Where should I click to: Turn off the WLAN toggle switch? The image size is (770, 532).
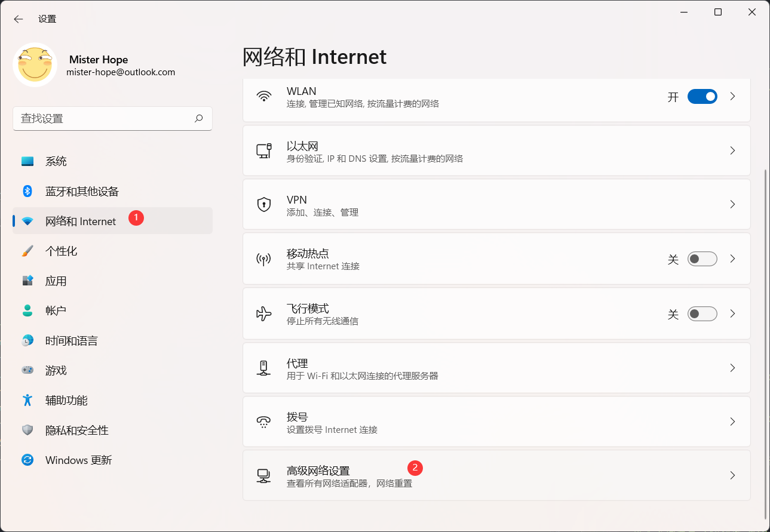coord(702,97)
